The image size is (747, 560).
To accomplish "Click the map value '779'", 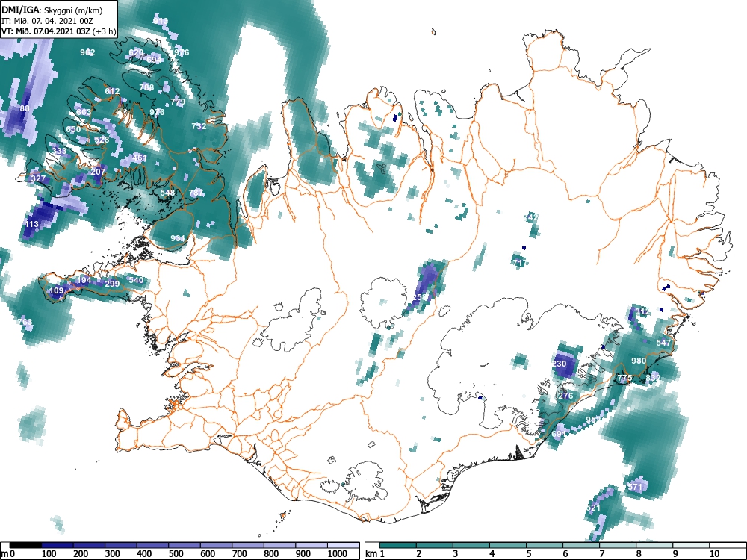I will point(178,102).
